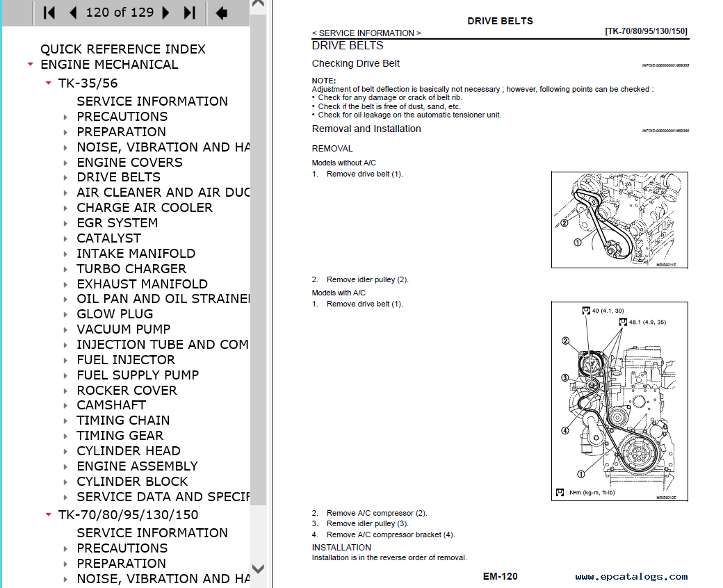Screen dimensions: 723x588
Task: Open the DRIVE BELTS index entry
Action: (118, 177)
